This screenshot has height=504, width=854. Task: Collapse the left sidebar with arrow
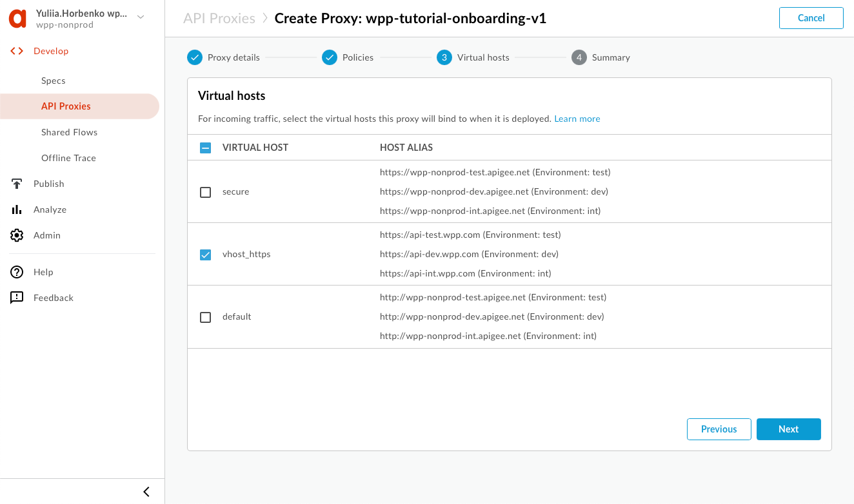tap(146, 492)
